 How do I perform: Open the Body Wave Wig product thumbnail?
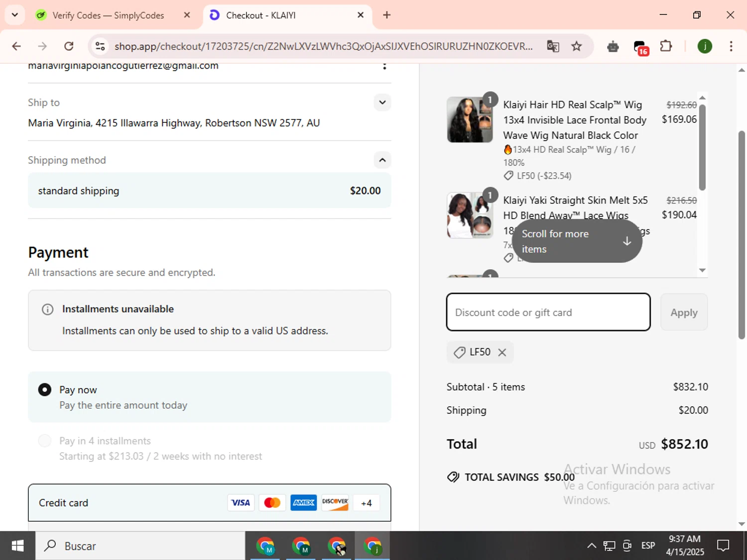click(x=470, y=119)
